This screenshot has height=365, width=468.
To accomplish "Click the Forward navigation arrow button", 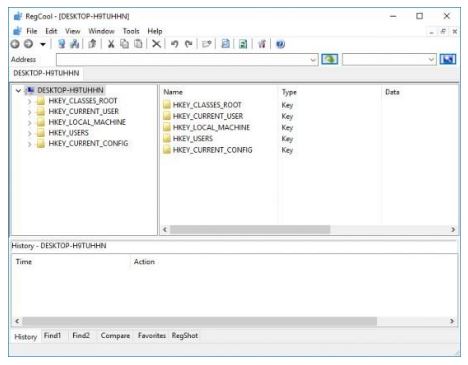I will click(x=29, y=44).
